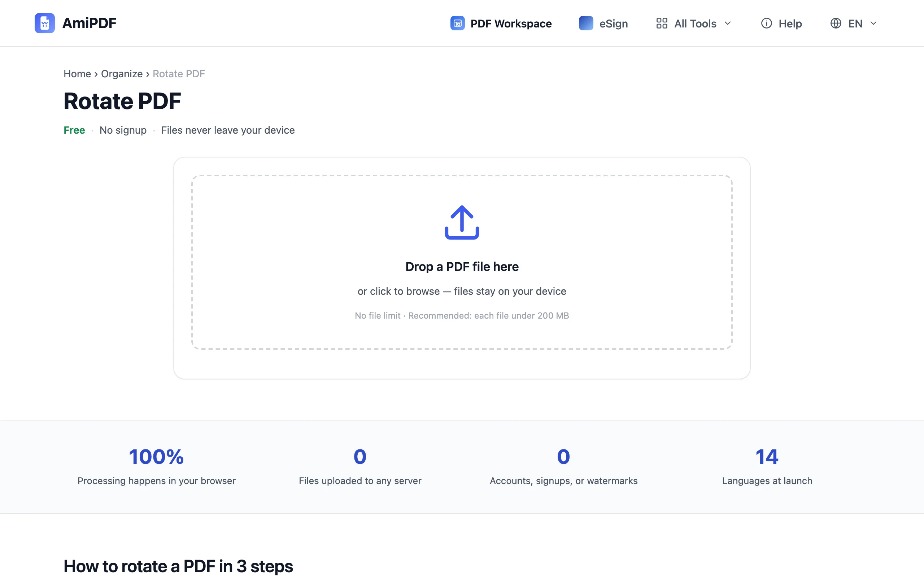Screen dimensions: 924x578
Task: Expand the All Tools chevron
Action: click(x=728, y=23)
